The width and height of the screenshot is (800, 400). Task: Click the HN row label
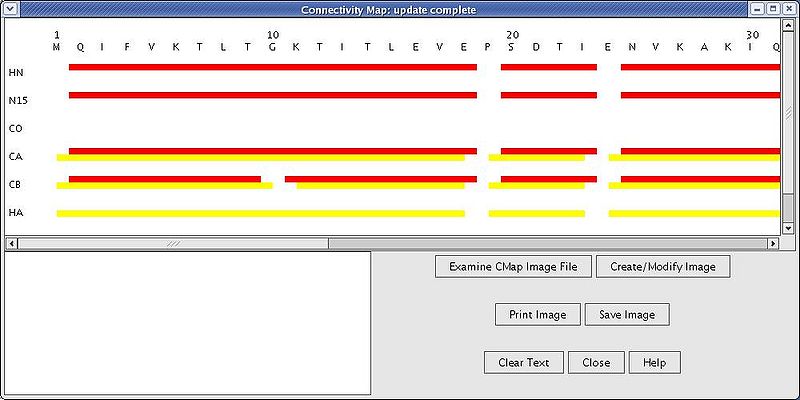pyautogui.click(x=16, y=73)
